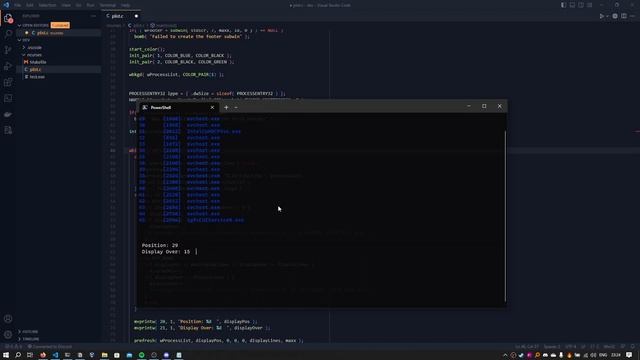This screenshot has width=640, height=360.
Task: Click the Run Code play button in editor toolbar
Action: (602, 16)
